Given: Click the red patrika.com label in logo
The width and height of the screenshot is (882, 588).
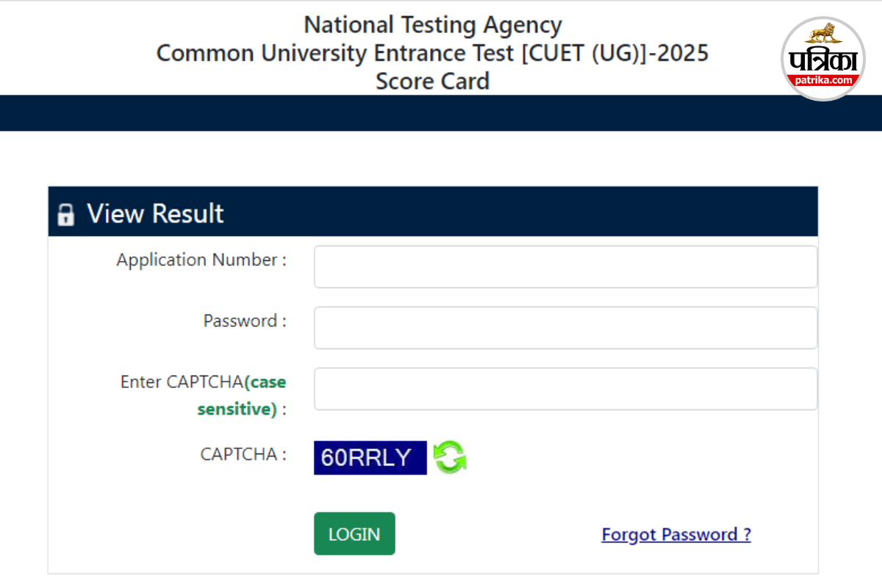Looking at the screenshot, I should [823, 80].
